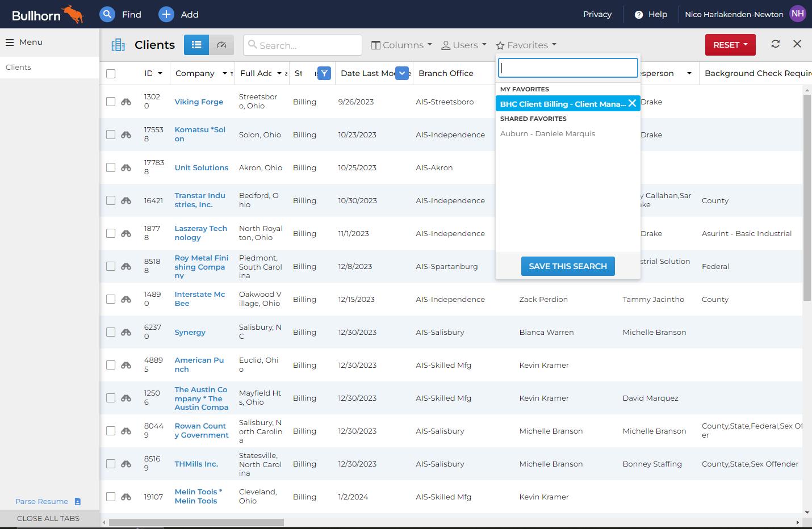812x529 pixels.
Task: Focus the Favorites filter text box
Action: tap(568, 68)
